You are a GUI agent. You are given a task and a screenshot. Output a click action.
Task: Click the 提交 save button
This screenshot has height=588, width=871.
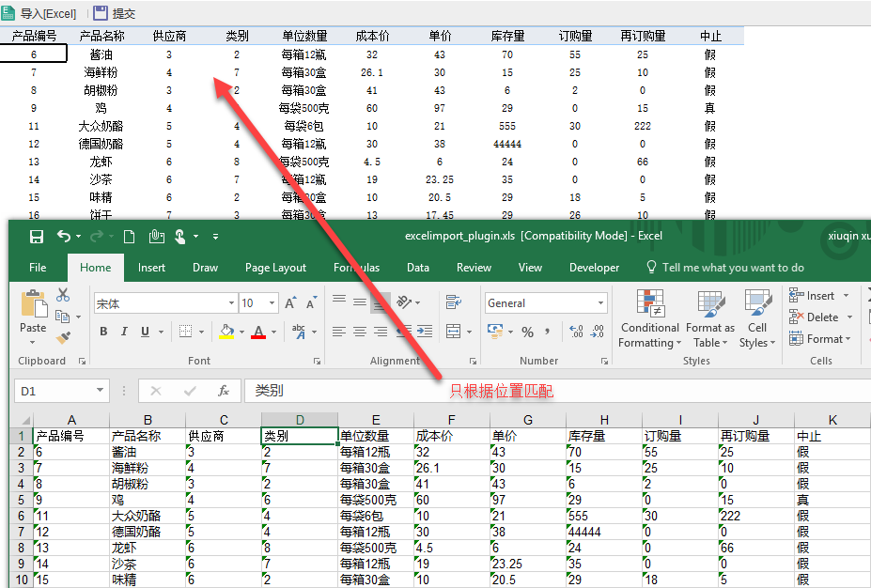point(115,13)
